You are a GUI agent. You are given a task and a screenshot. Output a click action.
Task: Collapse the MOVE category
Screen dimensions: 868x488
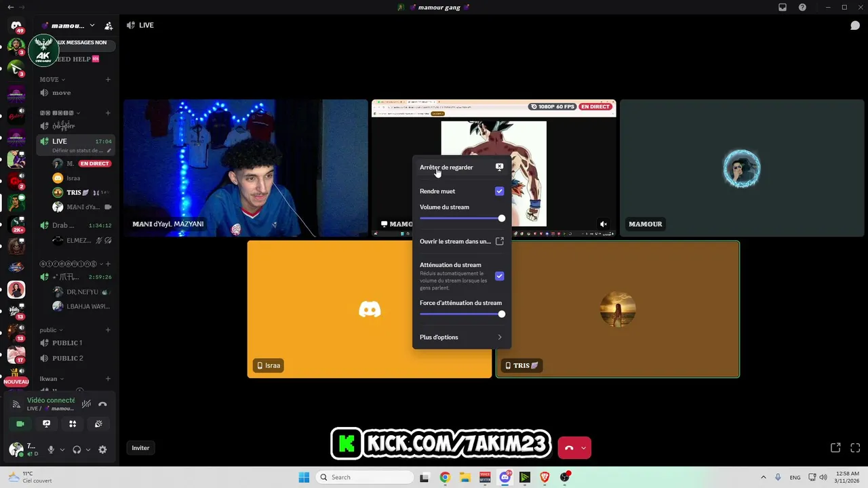tap(52, 79)
